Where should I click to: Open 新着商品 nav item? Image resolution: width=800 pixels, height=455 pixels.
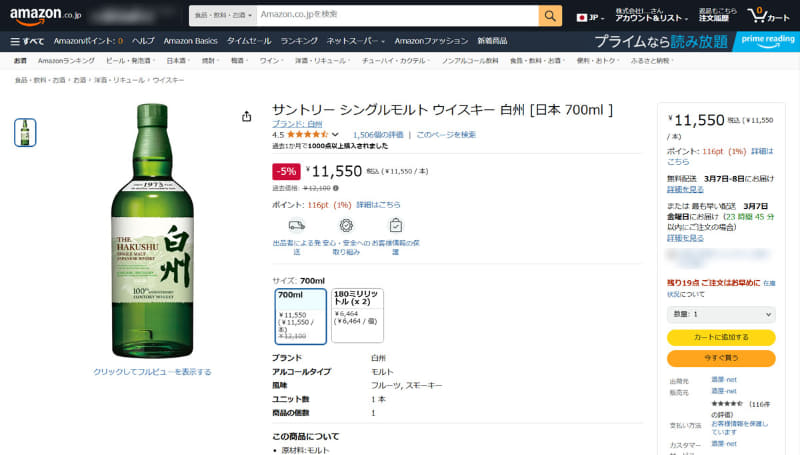pos(492,41)
